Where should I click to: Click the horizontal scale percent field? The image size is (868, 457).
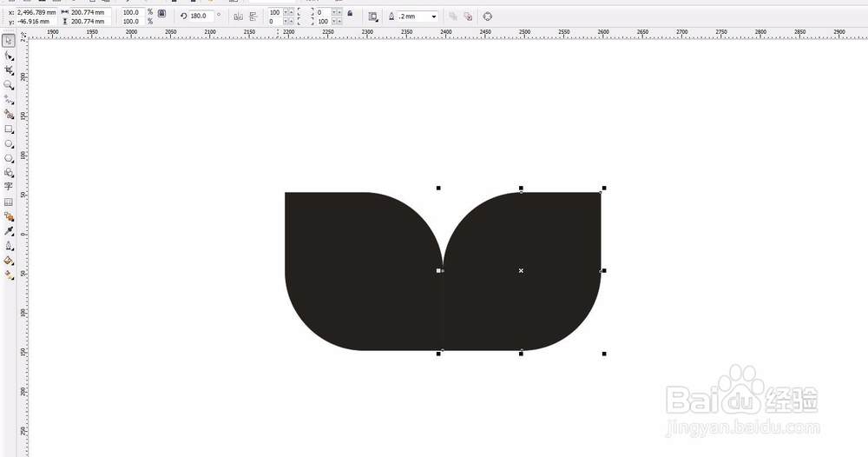point(132,12)
